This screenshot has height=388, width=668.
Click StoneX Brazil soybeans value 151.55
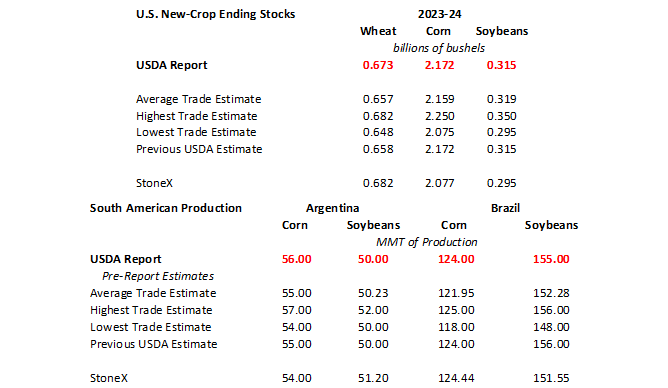(551, 378)
